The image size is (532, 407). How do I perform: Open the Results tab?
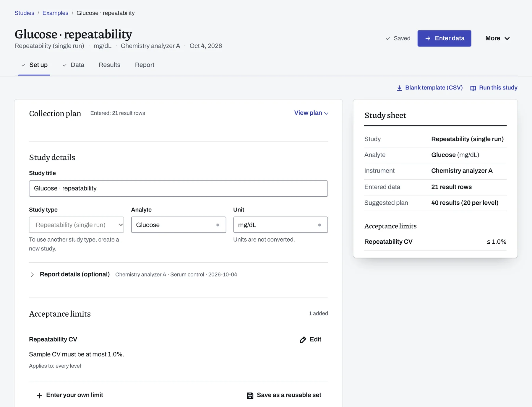coord(110,65)
